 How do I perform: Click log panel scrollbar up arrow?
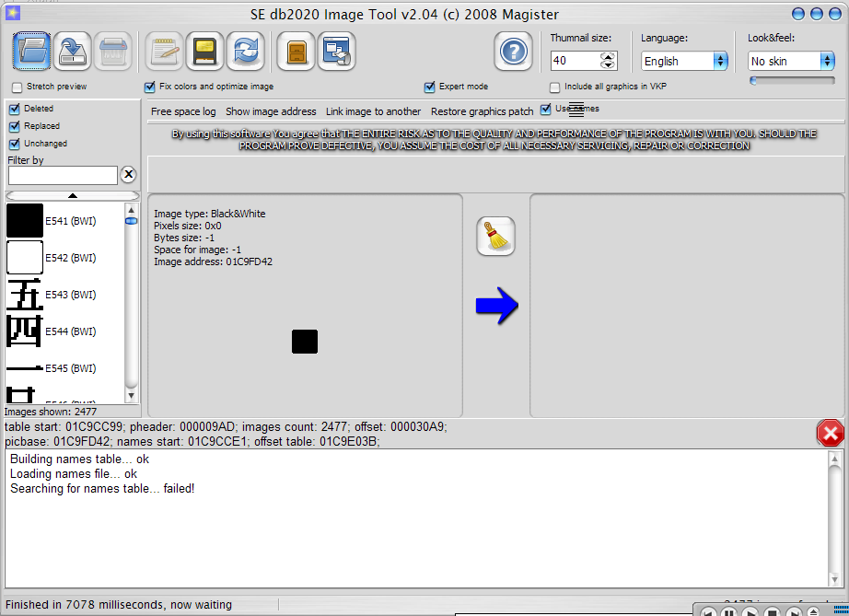[834, 459]
